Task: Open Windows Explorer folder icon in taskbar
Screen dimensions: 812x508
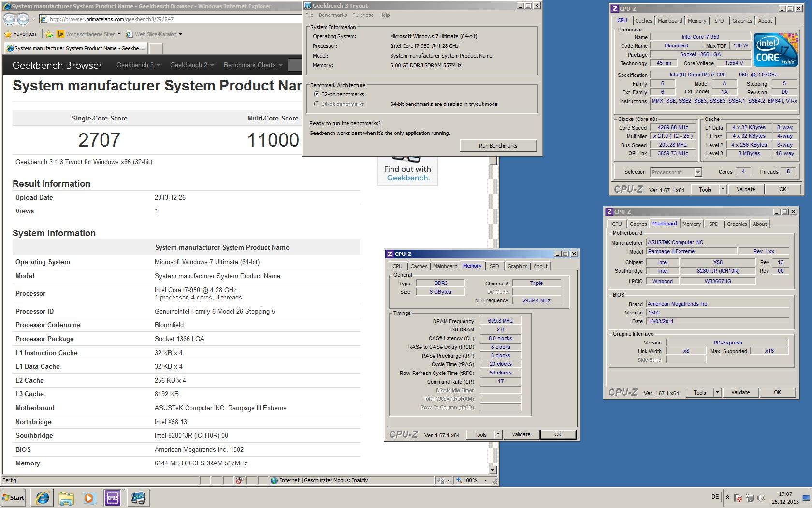Action: coord(66,497)
